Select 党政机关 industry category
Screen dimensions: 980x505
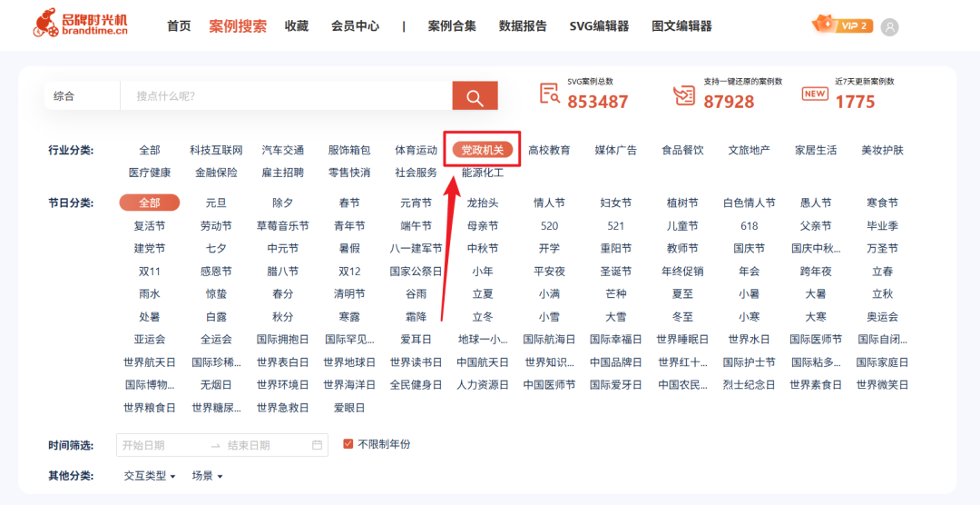pyautogui.click(x=483, y=150)
